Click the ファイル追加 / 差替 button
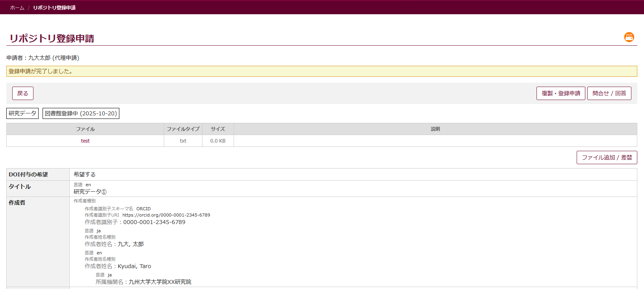Screen dimensions: 644x289 coord(607,157)
